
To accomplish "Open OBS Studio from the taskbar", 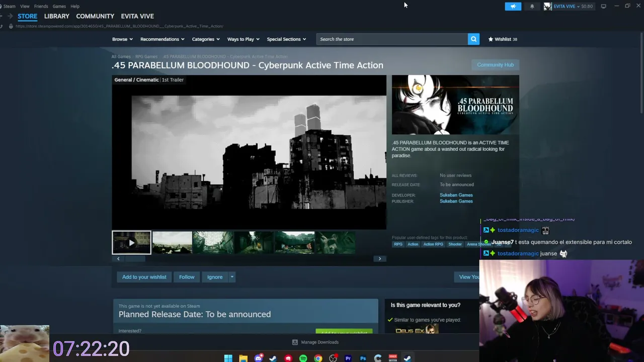I will pos(333,358).
